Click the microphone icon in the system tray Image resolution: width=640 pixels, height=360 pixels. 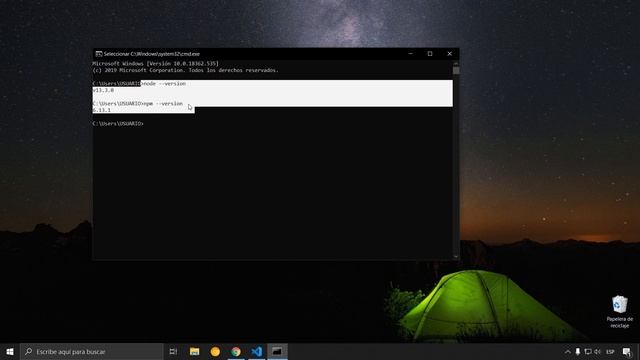[578, 351]
